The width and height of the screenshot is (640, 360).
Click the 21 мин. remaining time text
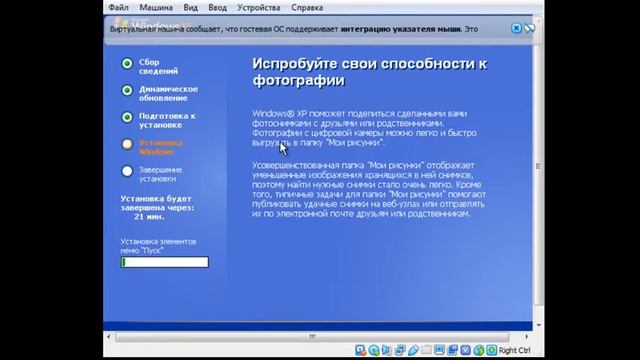149,217
